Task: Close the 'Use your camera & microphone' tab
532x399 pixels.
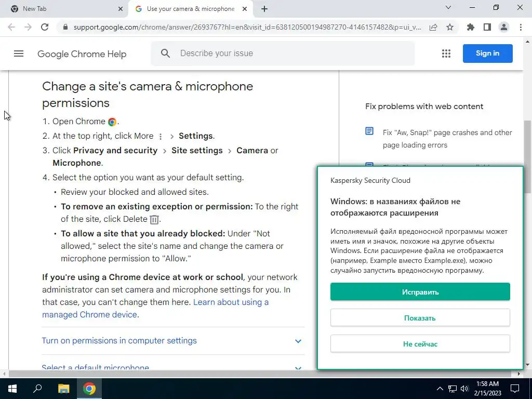Action: pos(245,9)
